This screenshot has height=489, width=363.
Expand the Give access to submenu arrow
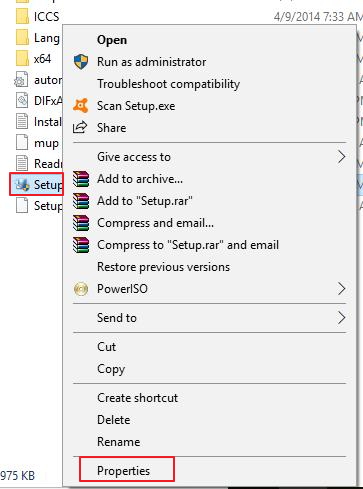pos(341,157)
